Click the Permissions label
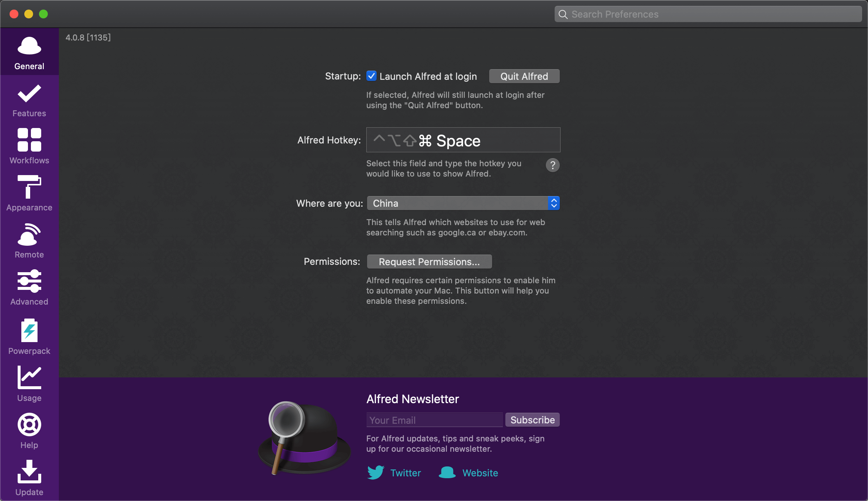Screen dimensions: 868x501 click(x=332, y=262)
